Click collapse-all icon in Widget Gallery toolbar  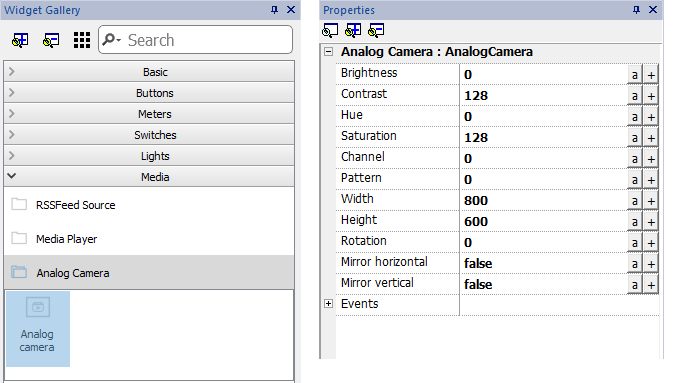(x=51, y=40)
